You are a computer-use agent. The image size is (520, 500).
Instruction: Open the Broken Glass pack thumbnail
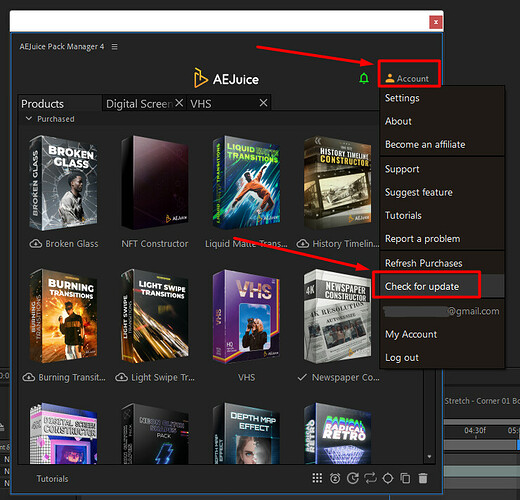click(x=63, y=183)
